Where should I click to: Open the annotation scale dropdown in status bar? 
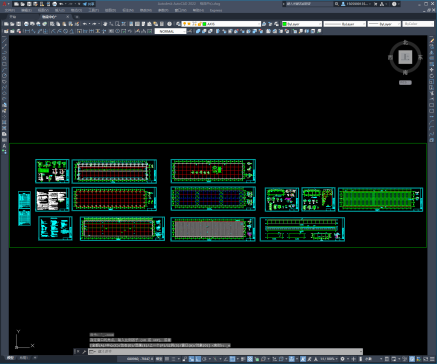click(328, 359)
